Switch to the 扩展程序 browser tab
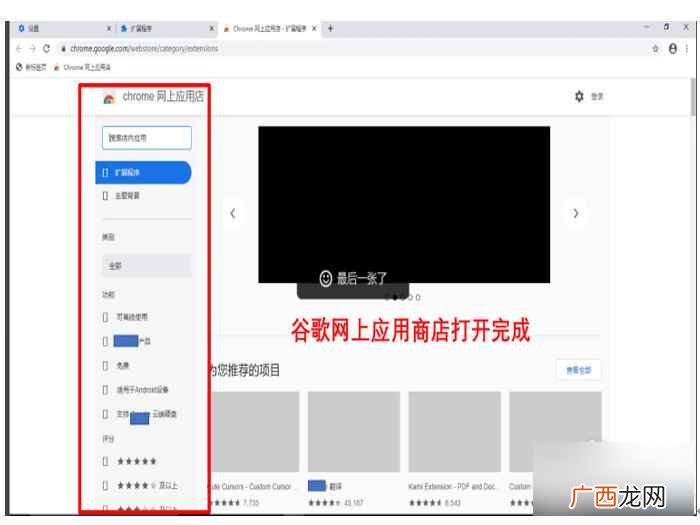The image size is (700, 525). pos(167,29)
